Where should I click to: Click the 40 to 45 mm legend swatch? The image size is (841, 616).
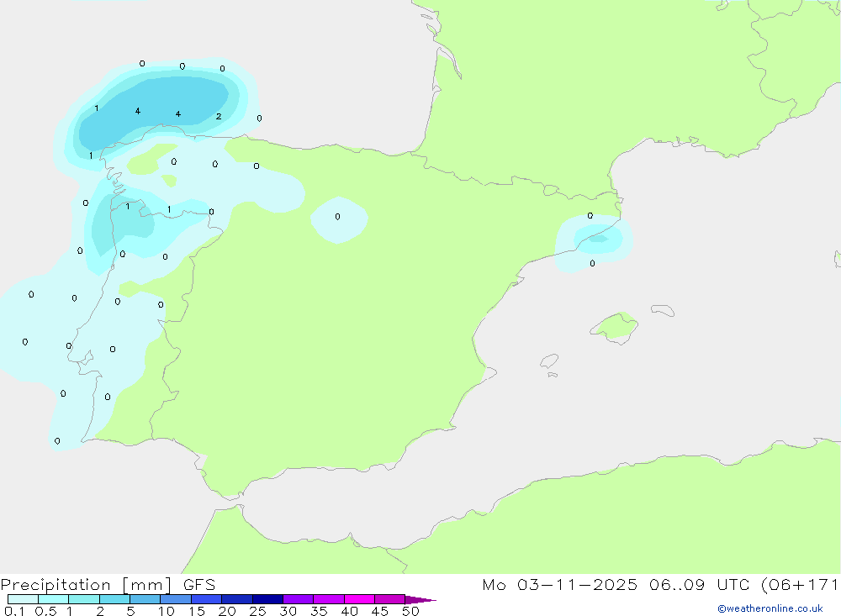pos(359,599)
